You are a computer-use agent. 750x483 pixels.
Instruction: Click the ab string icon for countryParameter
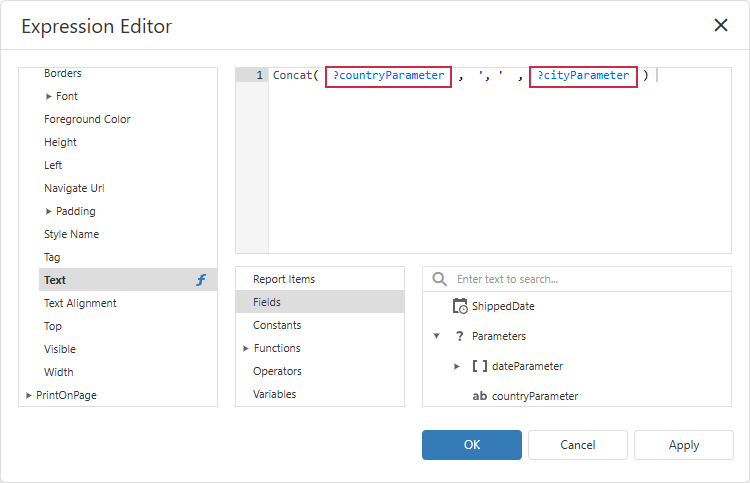pyautogui.click(x=480, y=396)
